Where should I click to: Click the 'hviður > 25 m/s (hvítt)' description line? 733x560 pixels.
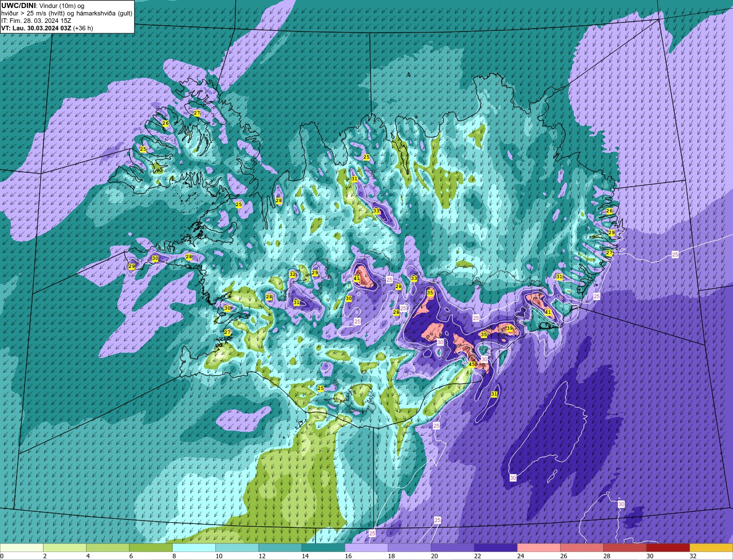(33, 13)
